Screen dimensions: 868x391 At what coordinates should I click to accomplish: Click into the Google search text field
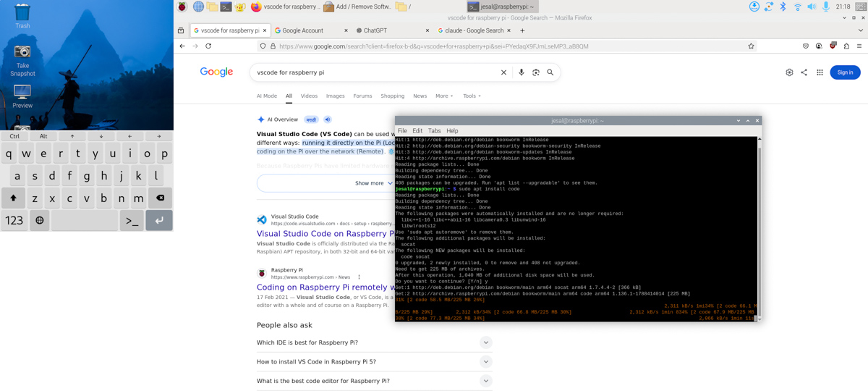376,72
